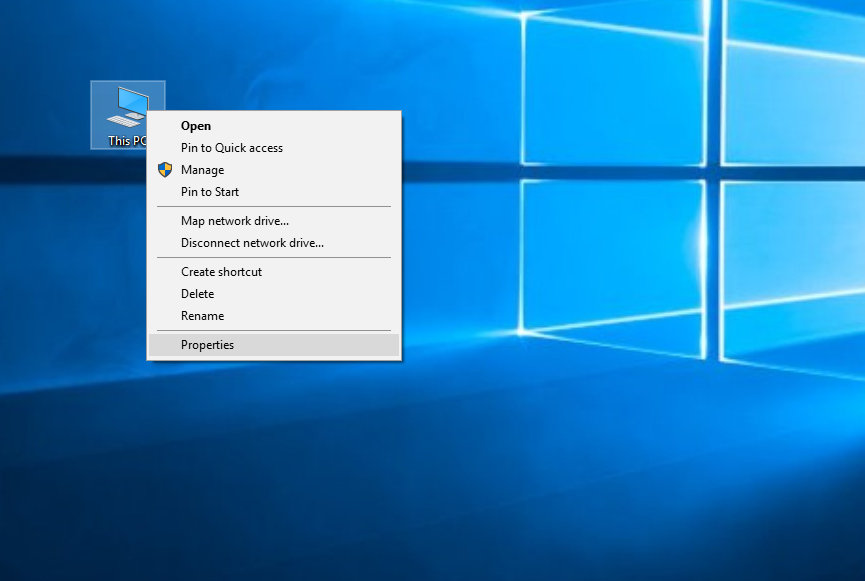Viewport: 865px width, 581px height.
Task: Choose Pin to Start
Action: click(x=274, y=192)
